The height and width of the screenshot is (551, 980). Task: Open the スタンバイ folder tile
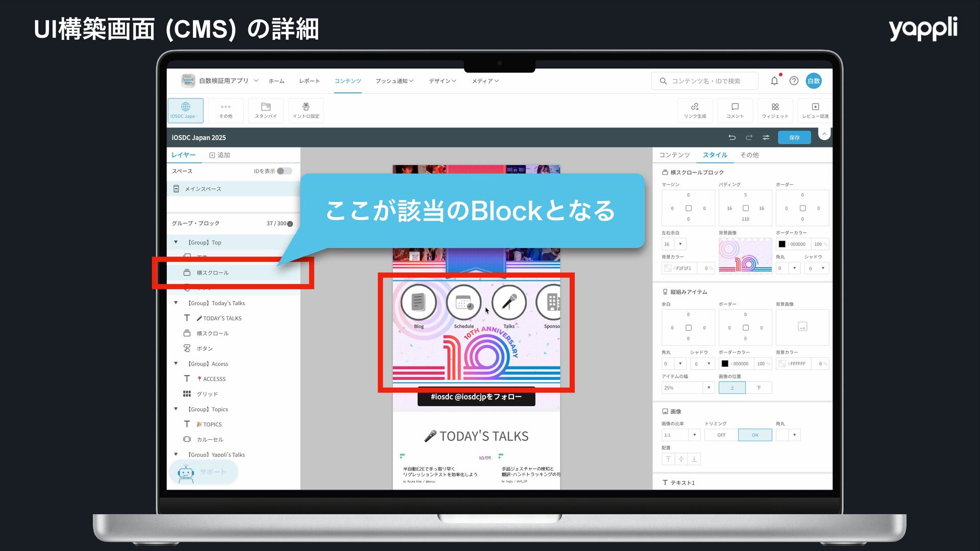coord(265,110)
